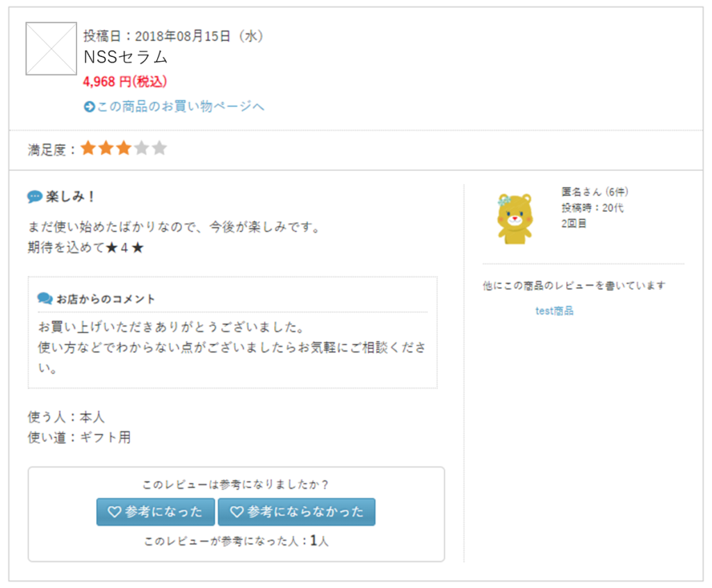Click the first orange satisfaction star

[x=88, y=148]
